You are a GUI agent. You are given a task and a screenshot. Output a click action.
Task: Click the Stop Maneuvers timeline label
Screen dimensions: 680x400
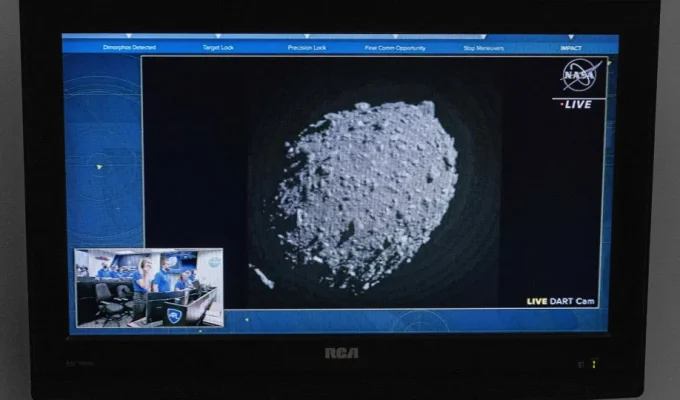click(484, 48)
